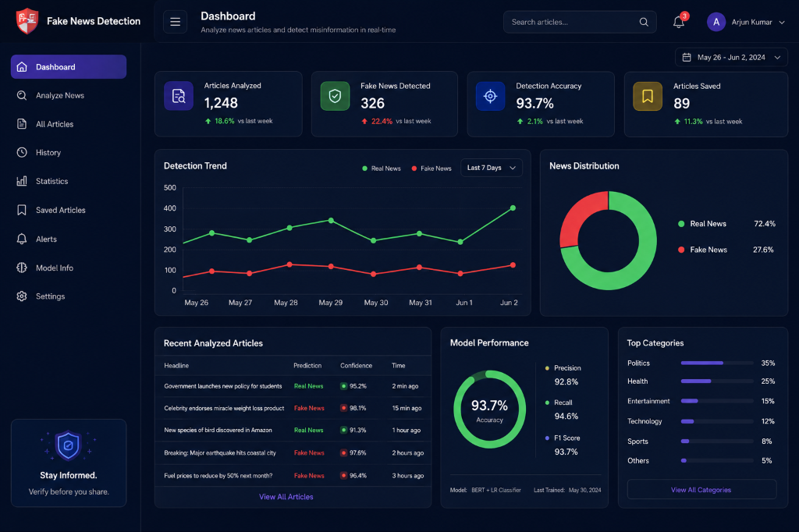Open the notifications bell

click(679, 22)
